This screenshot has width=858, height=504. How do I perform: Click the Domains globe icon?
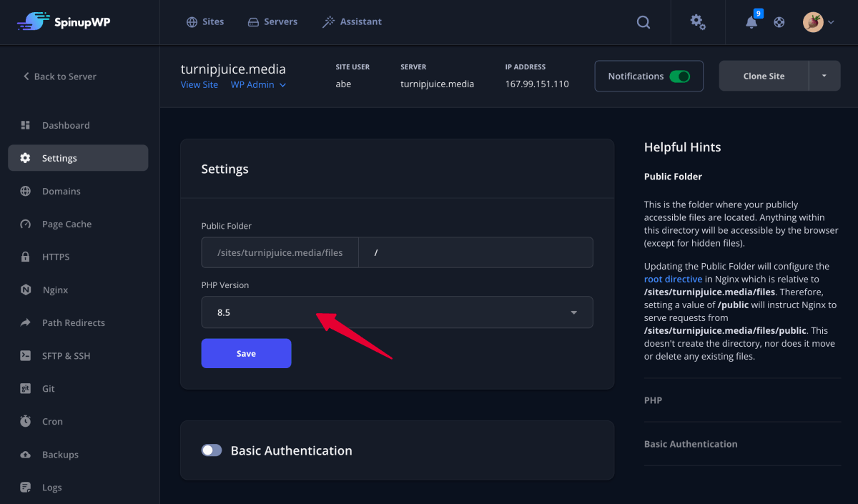click(26, 191)
